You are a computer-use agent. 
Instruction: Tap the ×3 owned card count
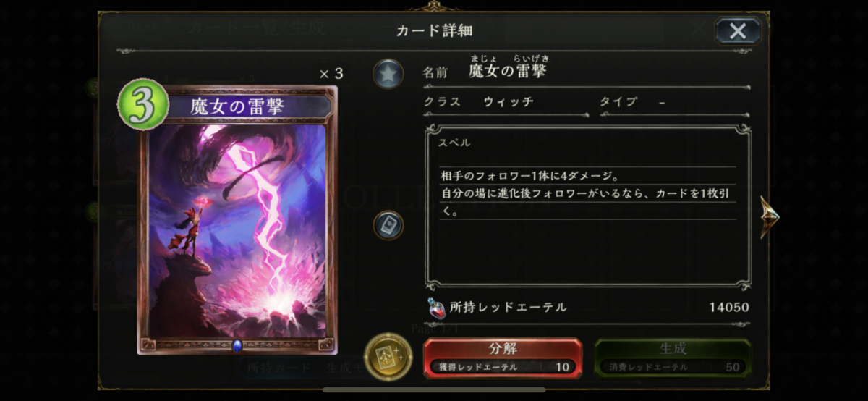click(x=331, y=73)
